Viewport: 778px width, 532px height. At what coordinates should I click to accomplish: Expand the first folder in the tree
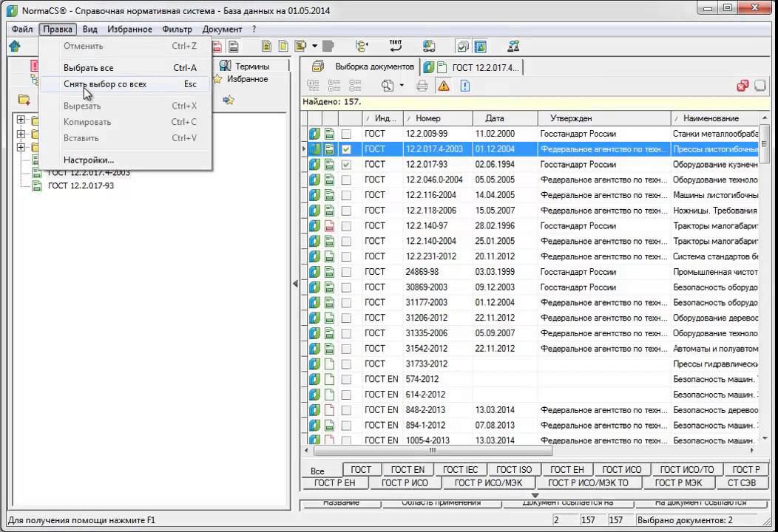coord(21,120)
